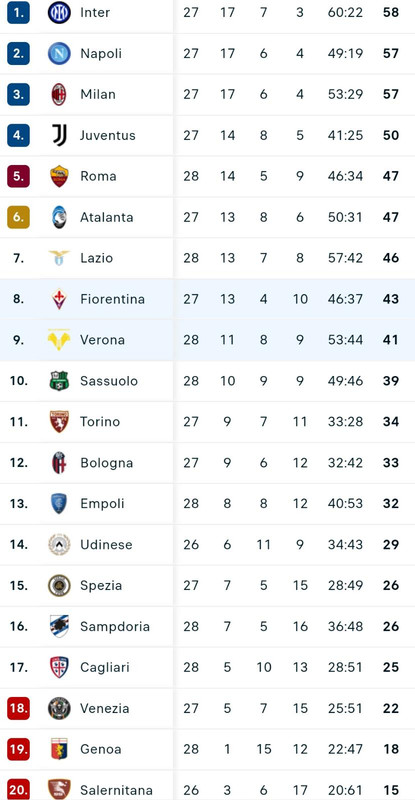Click the blue position 1 badge
The image size is (415, 800).
(18, 12)
